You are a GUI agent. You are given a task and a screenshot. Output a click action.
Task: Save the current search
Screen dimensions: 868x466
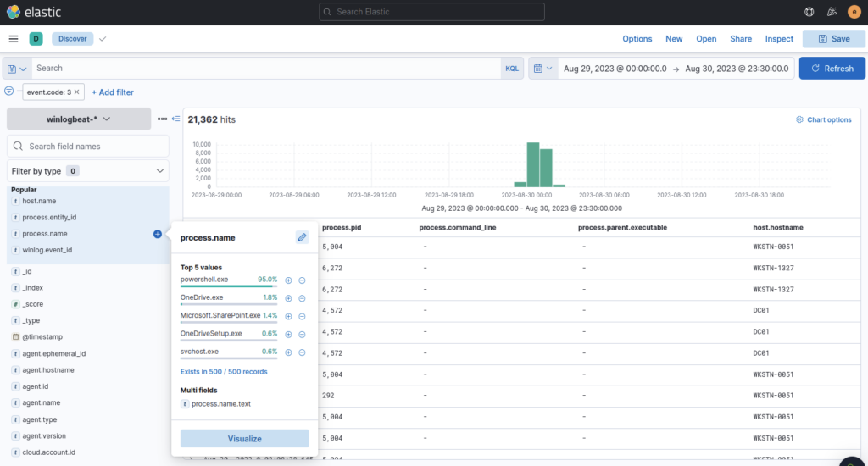pyautogui.click(x=834, y=39)
